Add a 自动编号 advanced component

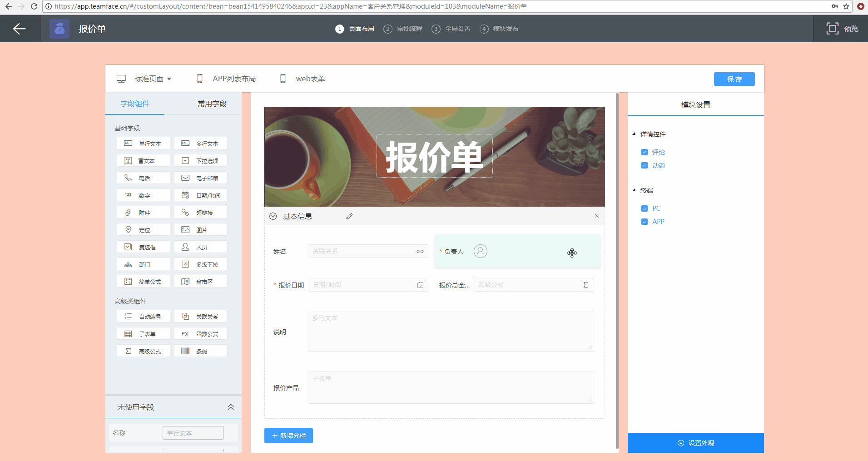click(144, 317)
